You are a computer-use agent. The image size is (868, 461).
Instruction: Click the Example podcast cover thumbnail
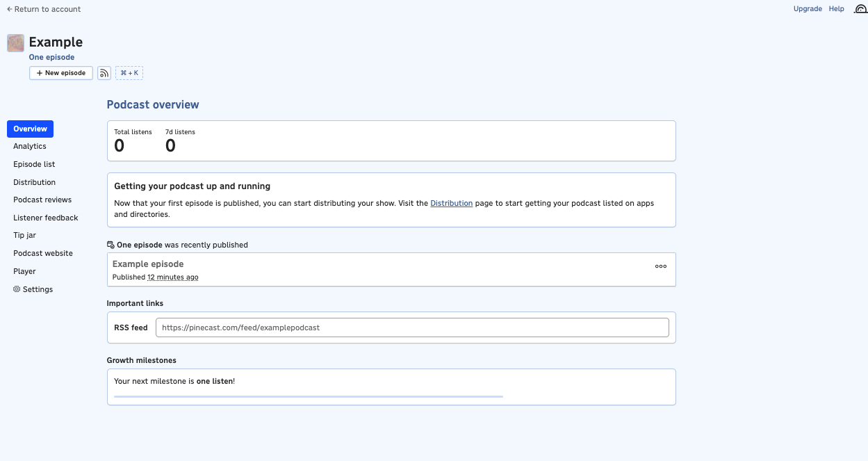15,43
